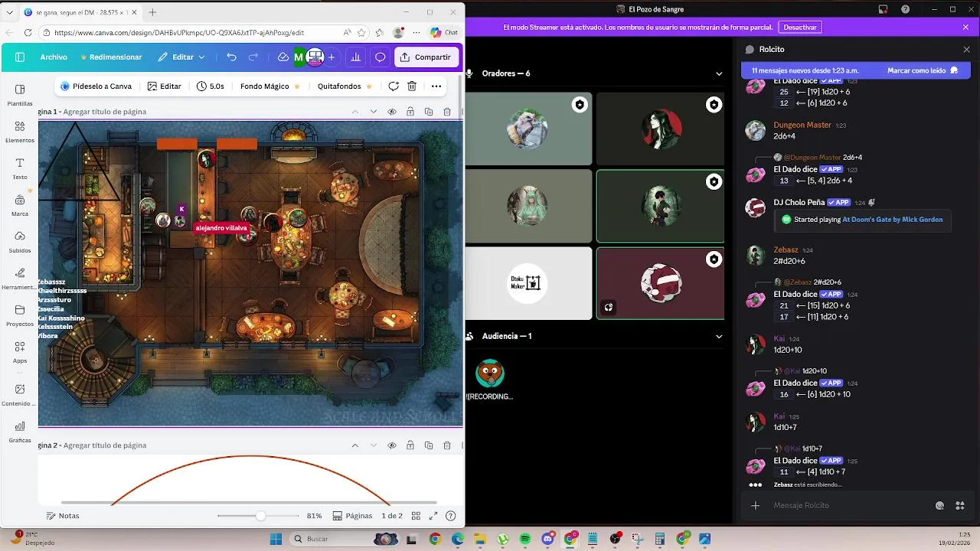
Task: Duplicate page 1 with the copy icon
Action: (x=429, y=112)
